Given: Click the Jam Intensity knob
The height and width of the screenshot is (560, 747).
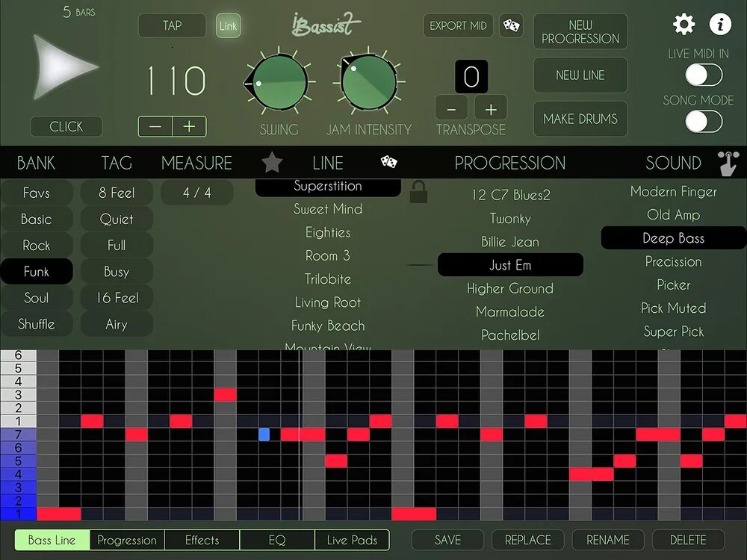Looking at the screenshot, I should [x=369, y=82].
